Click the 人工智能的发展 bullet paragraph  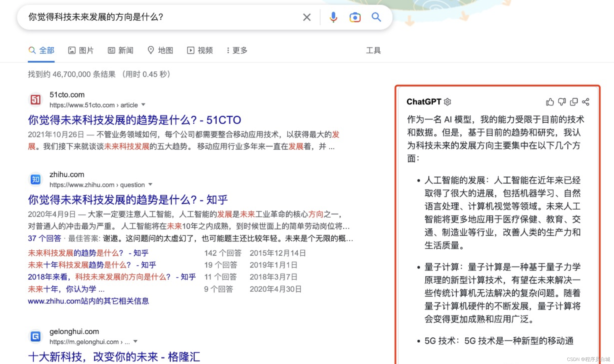coord(502,213)
